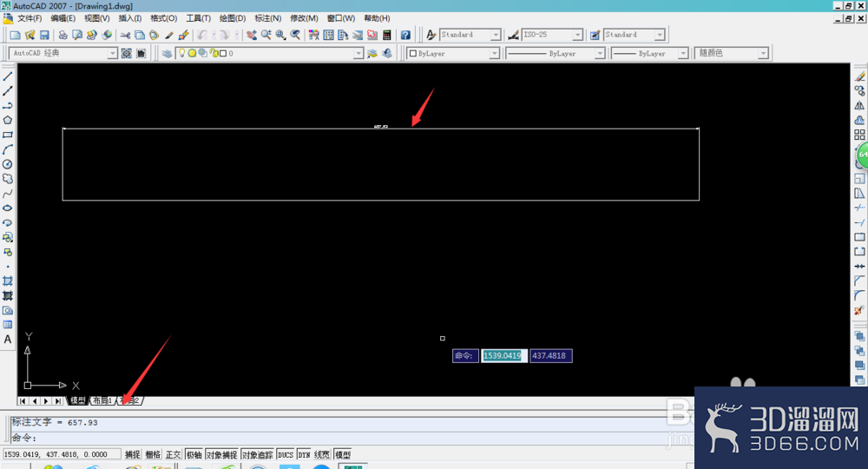Open the Help question mark icon

coord(405,35)
